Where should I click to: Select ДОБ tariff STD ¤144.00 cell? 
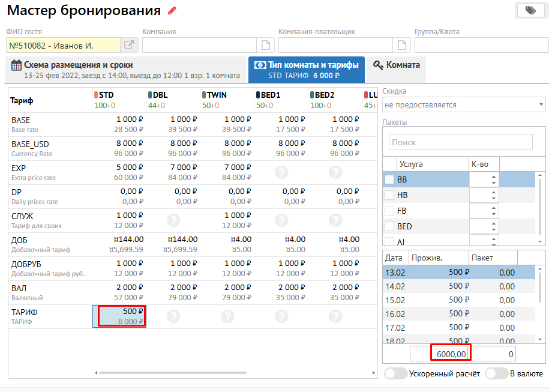coord(119,244)
